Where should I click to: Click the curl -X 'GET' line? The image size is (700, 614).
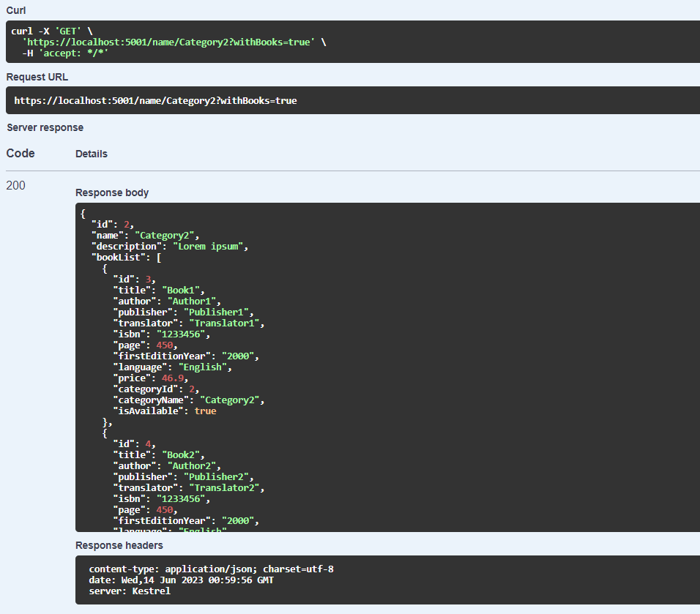click(52, 31)
